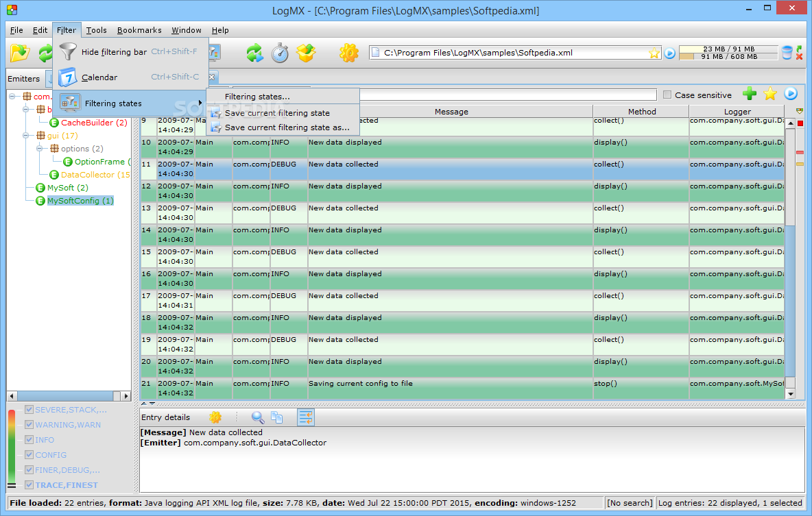The height and width of the screenshot is (516, 812).
Task: Open the stopwatch timer tool
Action: click(280, 53)
